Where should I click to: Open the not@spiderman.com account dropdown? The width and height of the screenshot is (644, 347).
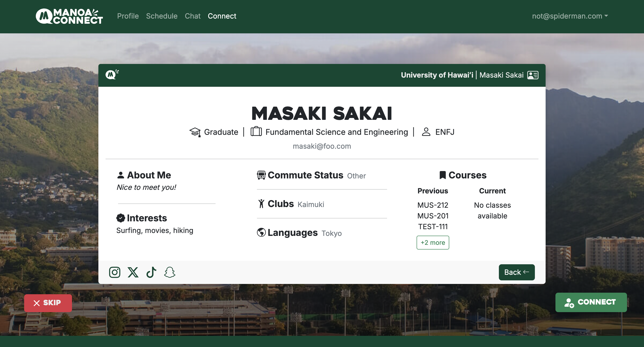[570, 16]
